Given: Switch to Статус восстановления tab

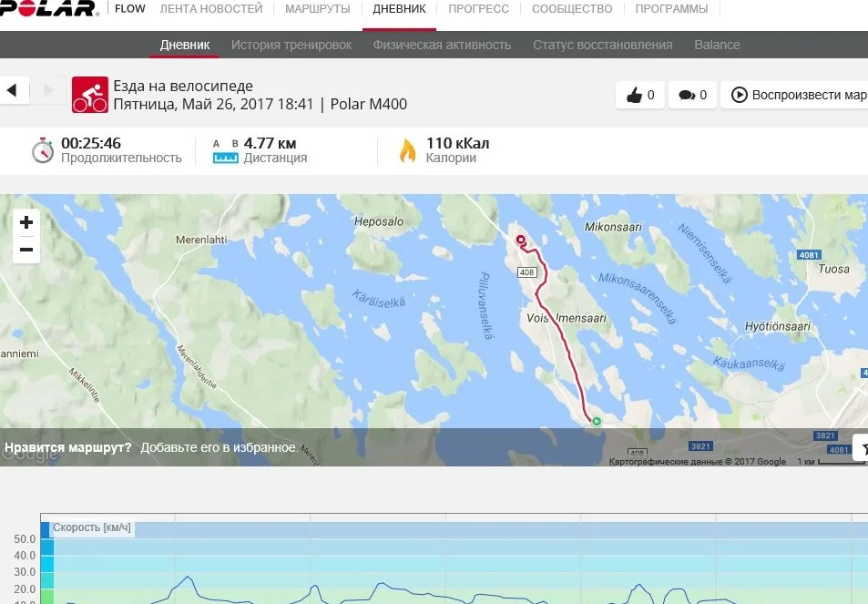Looking at the screenshot, I should tap(602, 45).
